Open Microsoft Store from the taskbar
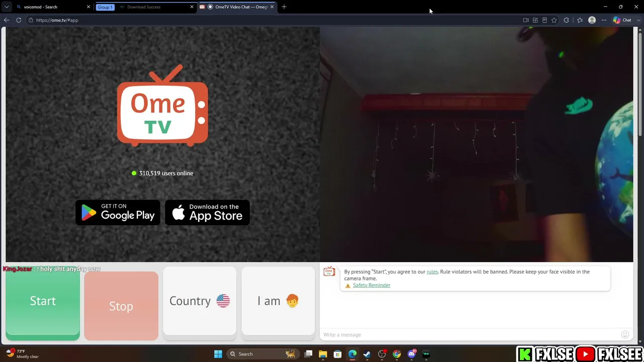The width and height of the screenshot is (644, 362). tap(338, 354)
